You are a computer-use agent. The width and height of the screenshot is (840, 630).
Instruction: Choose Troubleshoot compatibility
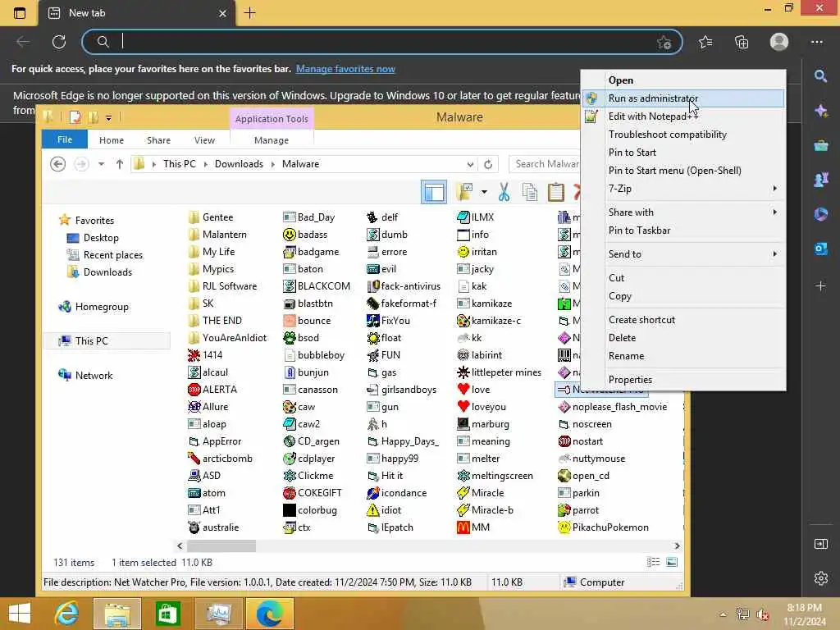pyautogui.click(x=683, y=135)
